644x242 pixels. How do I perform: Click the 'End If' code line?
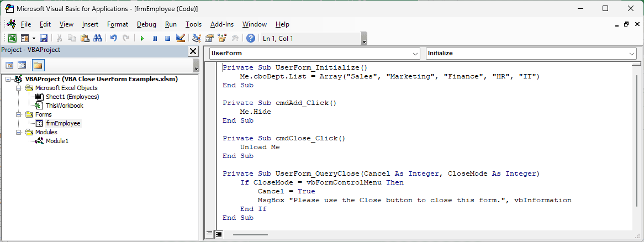tap(254, 209)
